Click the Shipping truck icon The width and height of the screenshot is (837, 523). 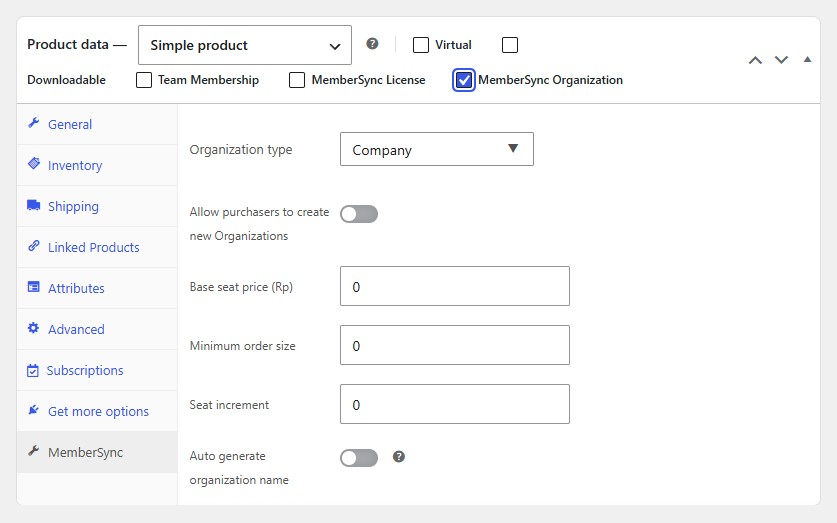[x=34, y=205]
